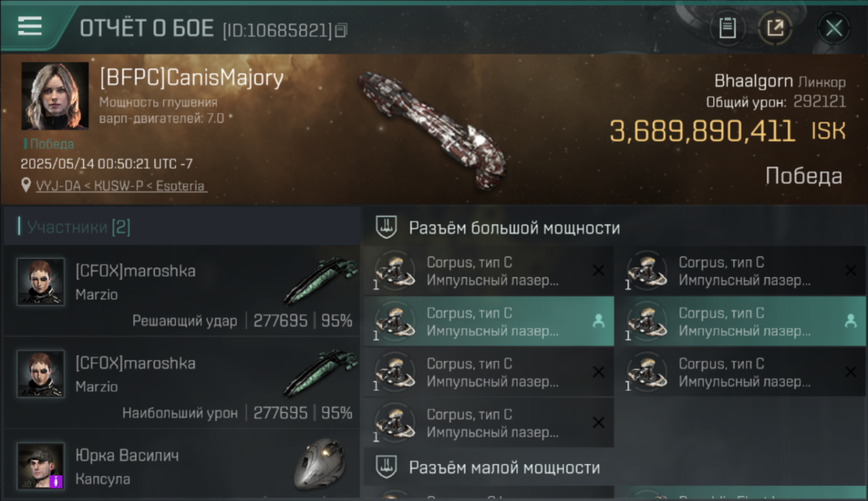The height and width of the screenshot is (501, 868).
Task: Click the X mark on first Corpus laser
Action: (x=598, y=270)
